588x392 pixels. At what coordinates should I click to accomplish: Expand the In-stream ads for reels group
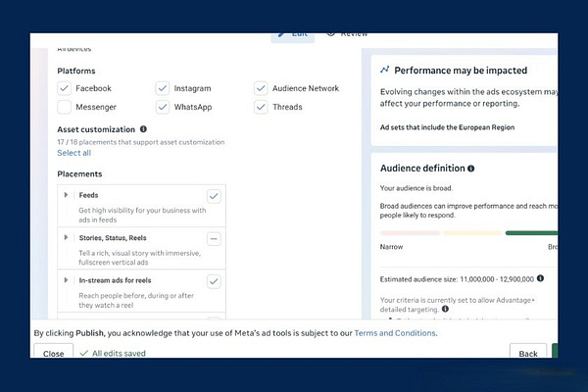pos(66,280)
